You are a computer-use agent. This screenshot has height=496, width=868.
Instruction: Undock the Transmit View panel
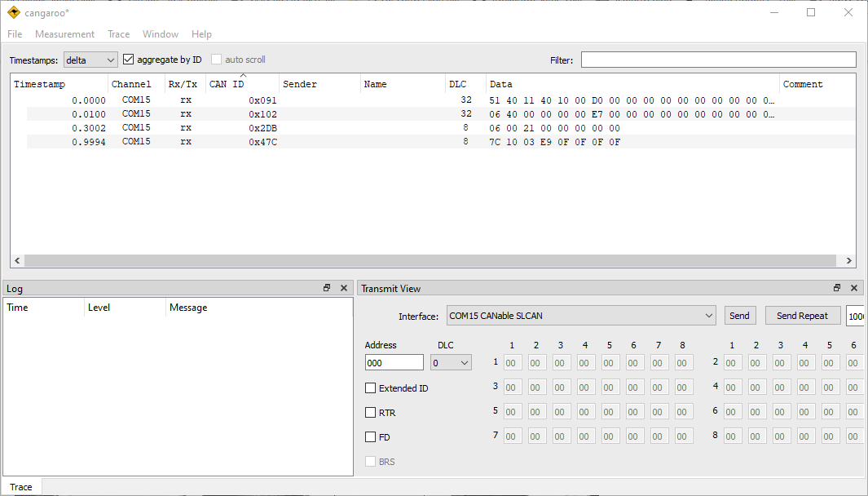(837, 288)
